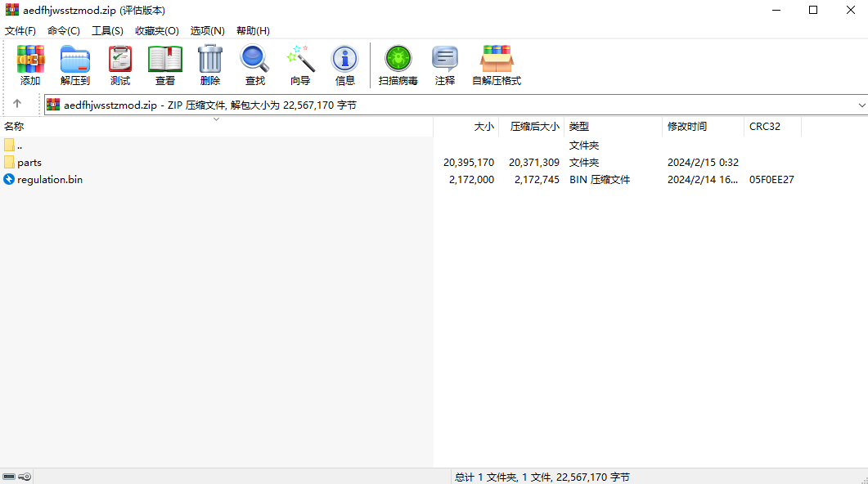Open the 选项(N) menu
Image resolution: width=868 pixels, height=484 pixels.
click(208, 31)
